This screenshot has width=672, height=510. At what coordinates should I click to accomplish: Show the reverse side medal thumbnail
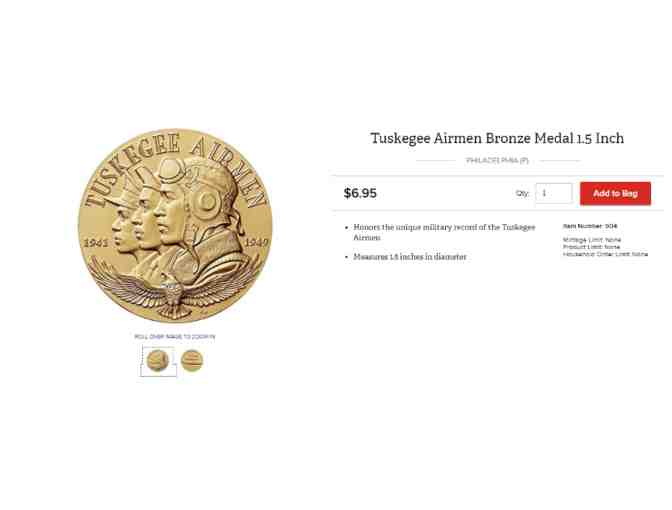point(192,360)
